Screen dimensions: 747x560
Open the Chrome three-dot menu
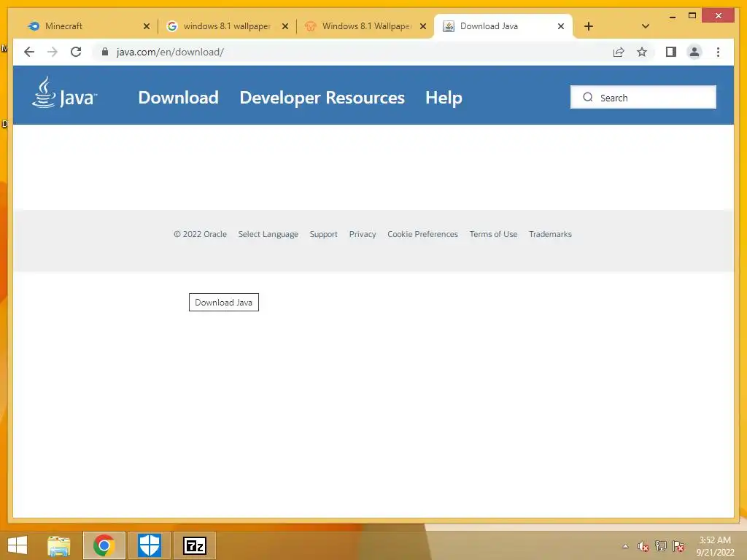pyautogui.click(x=718, y=52)
